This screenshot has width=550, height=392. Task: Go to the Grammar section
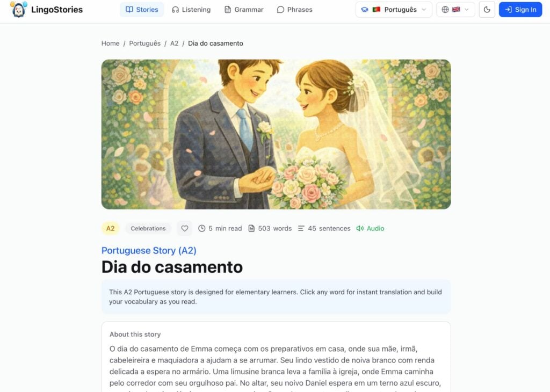[x=244, y=10]
